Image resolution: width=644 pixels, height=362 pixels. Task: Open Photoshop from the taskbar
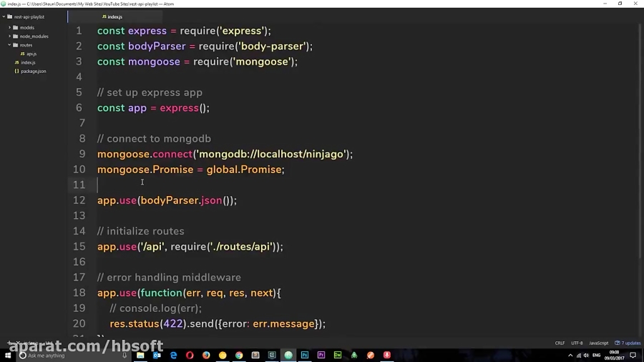(x=305, y=356)
